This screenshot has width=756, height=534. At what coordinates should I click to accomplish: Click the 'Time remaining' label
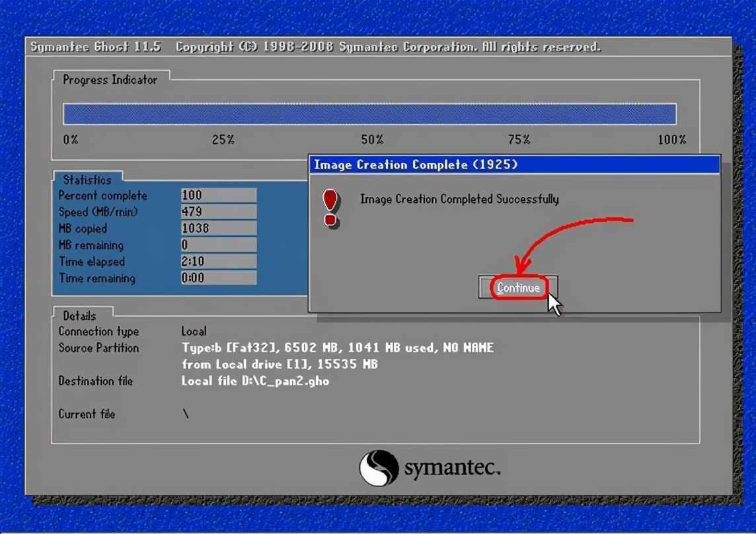(x=97, y=278)
